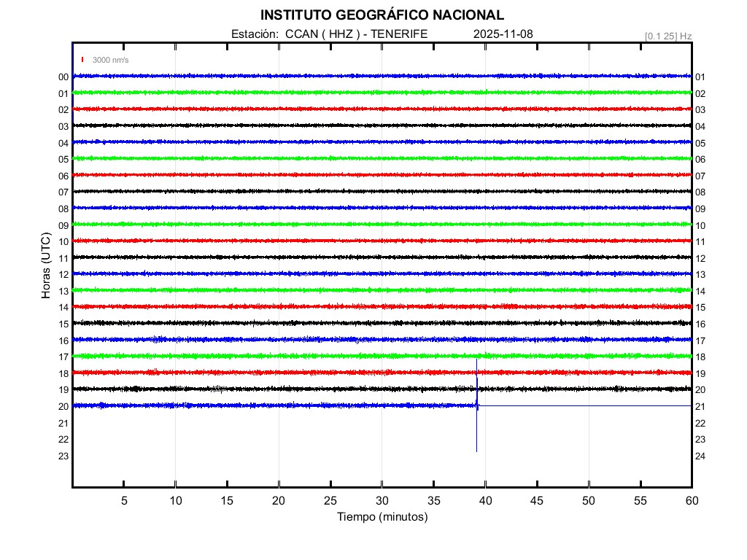This screenshot has height=560, width=747.
Task: Select the 5 tick on the minutes axis
Action: click(124, 501)
